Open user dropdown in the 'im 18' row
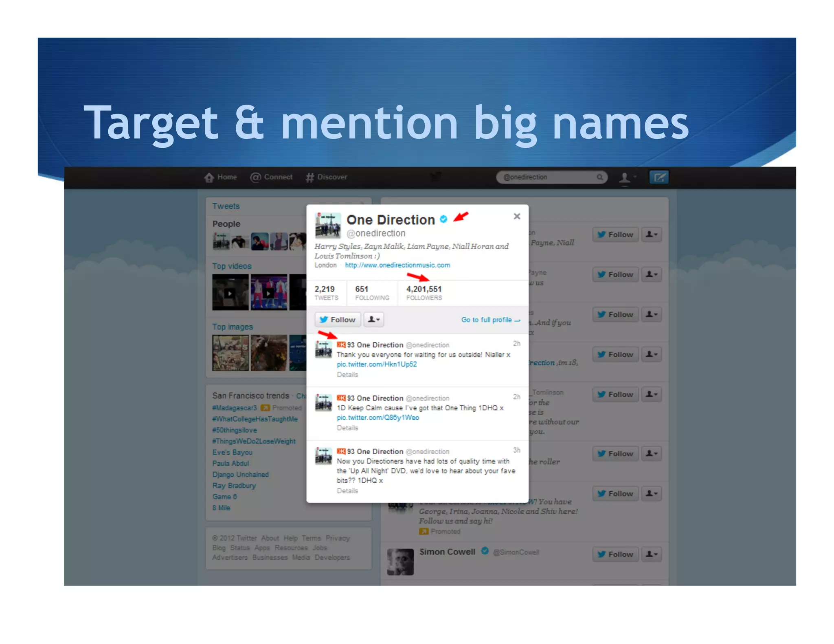 pyautogui.click(x=652, y=354)
